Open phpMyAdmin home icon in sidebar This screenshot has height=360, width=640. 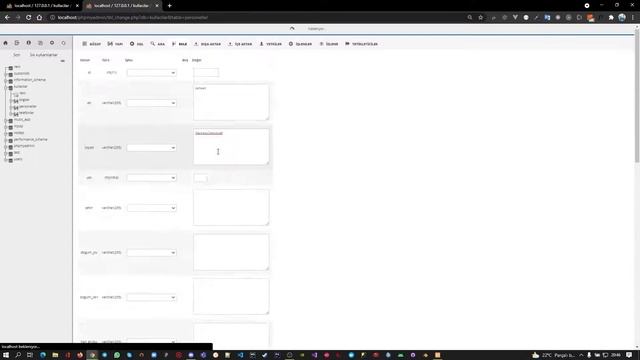click(5, 43)
